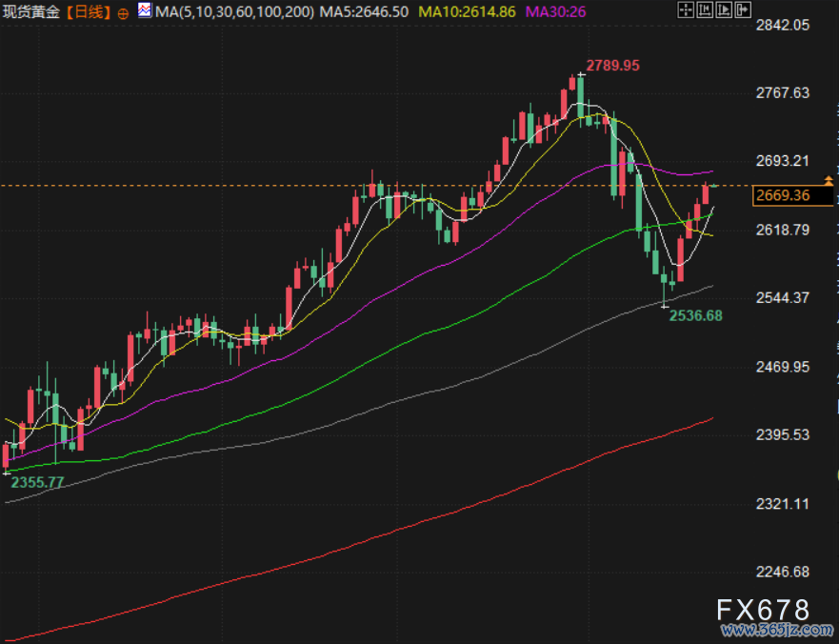839x644 pixels.
Task: Click the 2355.77 low price label
Action: [37, 482]
